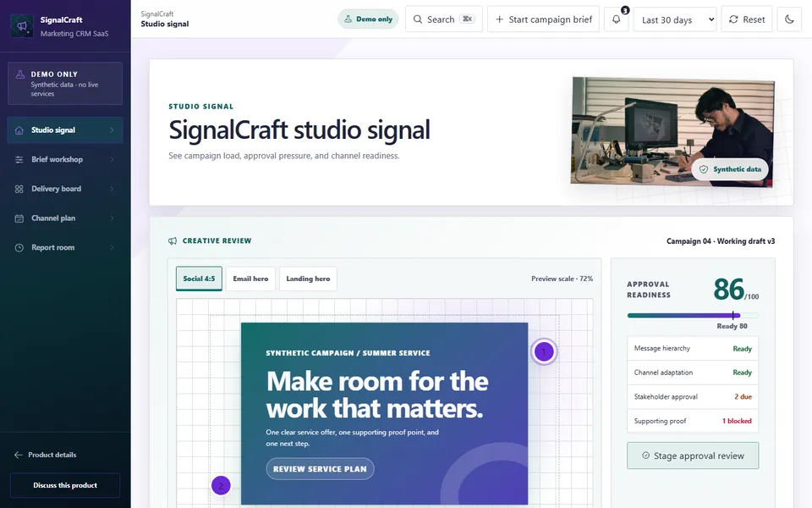
Task: Click Start campaign brief button
Action: (x=543, y=19)
